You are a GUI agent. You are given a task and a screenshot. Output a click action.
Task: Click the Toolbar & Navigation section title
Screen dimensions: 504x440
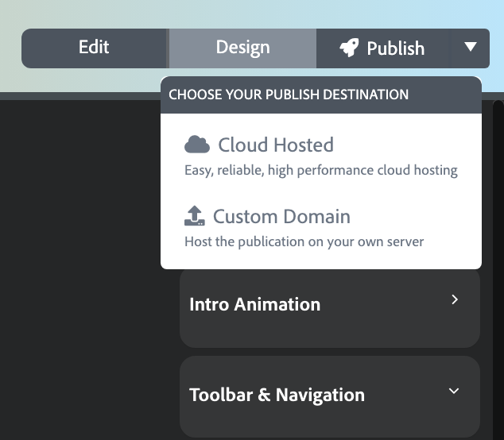pyautogui.click(x=277, y=395)
